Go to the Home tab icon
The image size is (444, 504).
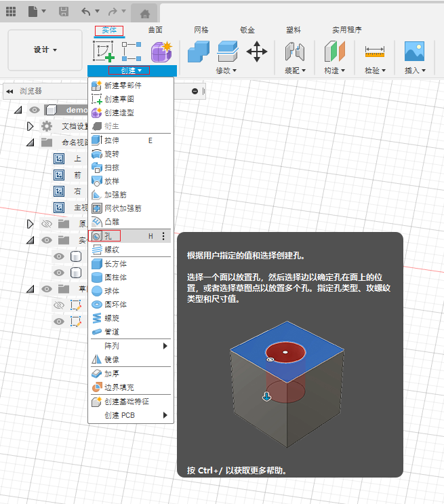click(145, 14)
